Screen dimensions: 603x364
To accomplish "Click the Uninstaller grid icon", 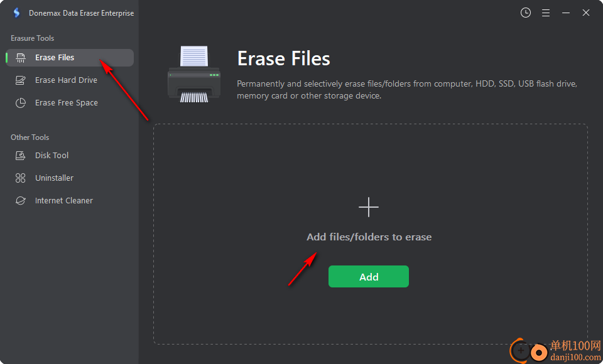I will point(20,178).
